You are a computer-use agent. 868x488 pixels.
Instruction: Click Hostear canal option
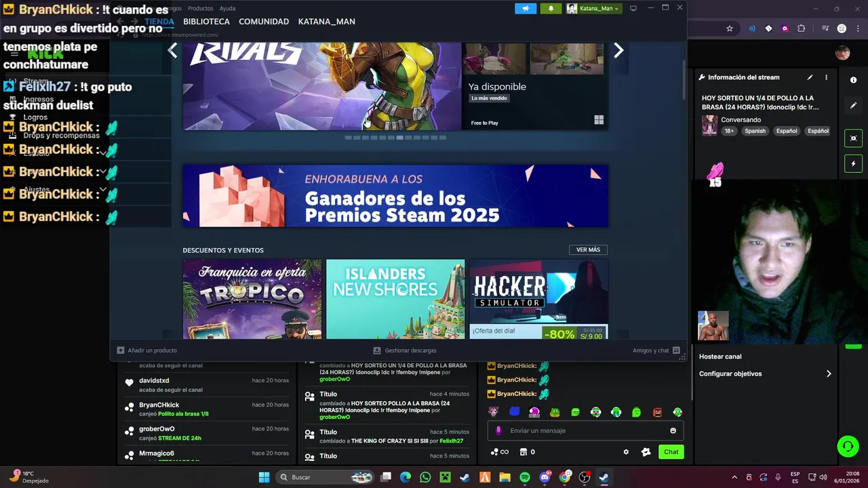[x=720, y=357]
